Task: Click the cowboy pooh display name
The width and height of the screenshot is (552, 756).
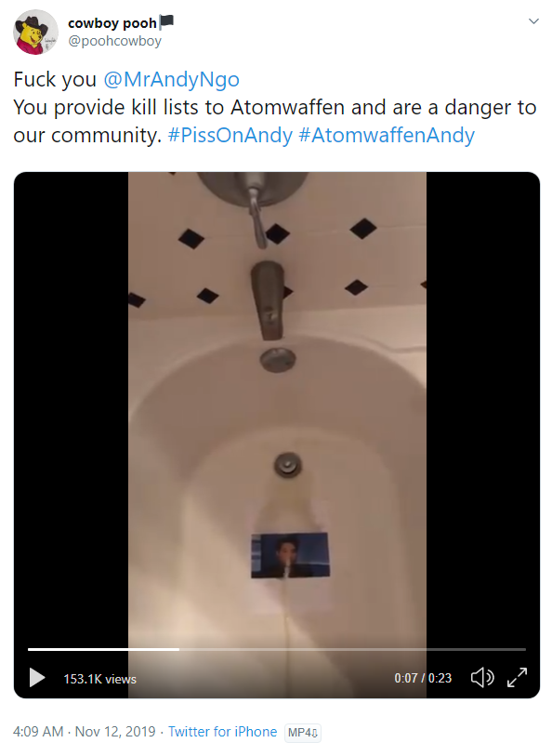Action: click(x=112, y=22)
